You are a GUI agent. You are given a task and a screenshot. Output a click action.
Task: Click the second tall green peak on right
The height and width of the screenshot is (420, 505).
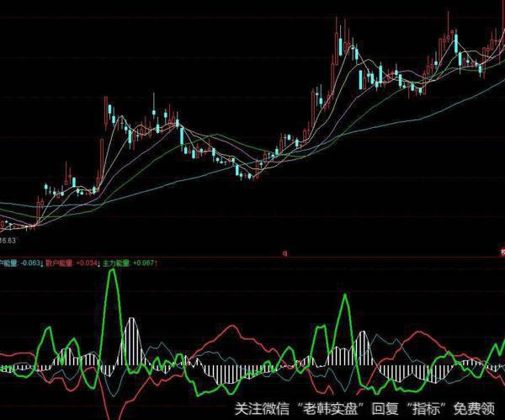[x=343, y=298]
